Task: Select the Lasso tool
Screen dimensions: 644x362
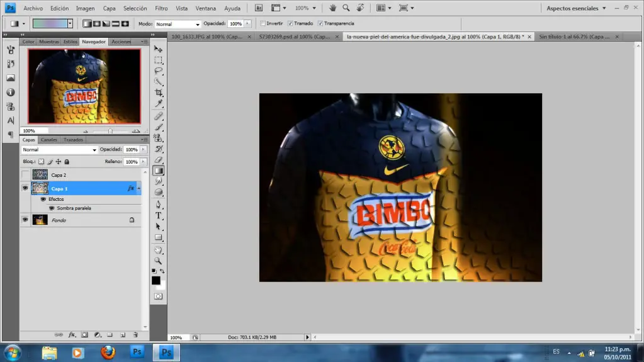Action: [158, 71]
